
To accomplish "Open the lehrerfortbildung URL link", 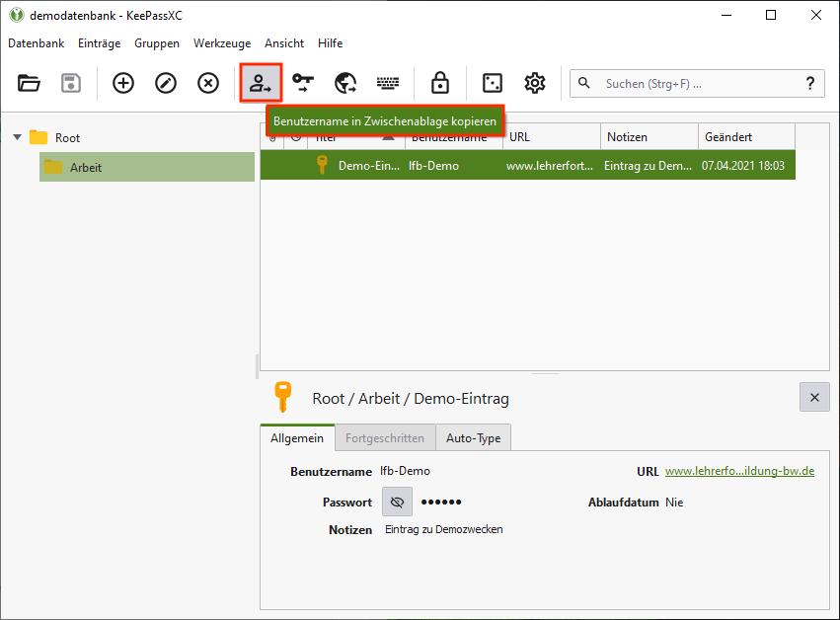I will [x=739, y=471].
